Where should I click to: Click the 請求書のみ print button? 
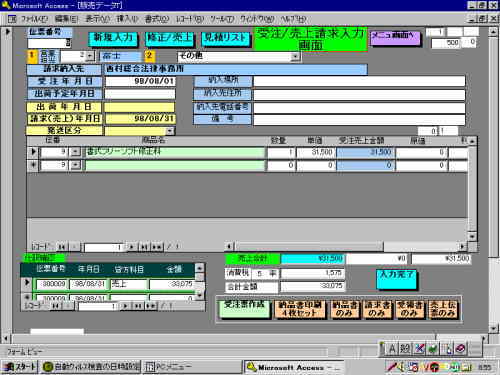[377, 309]
